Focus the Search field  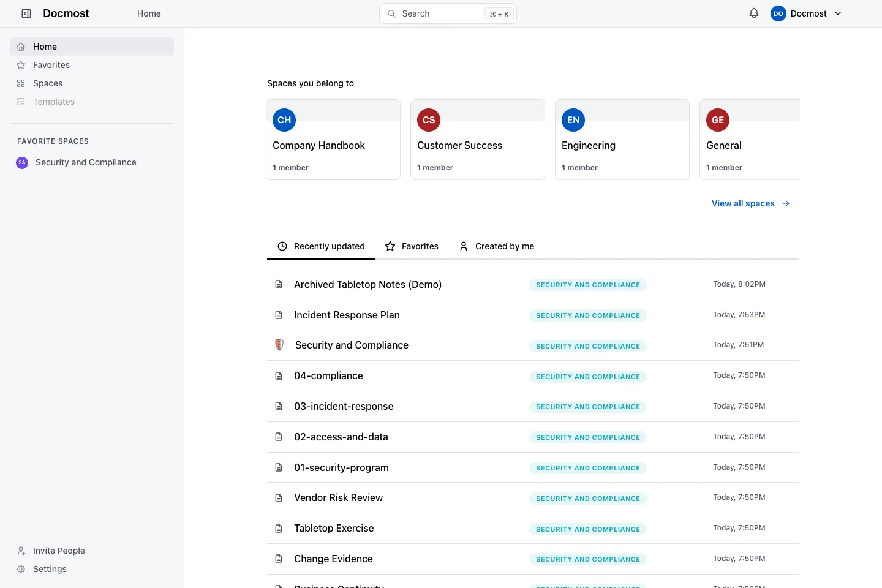click(448, 13)
